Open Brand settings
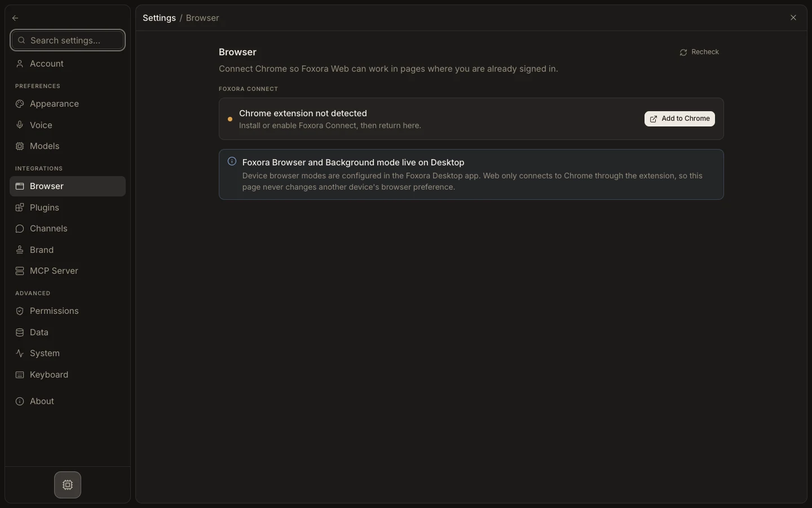812x508 pixels. click(x=68, y=250)
